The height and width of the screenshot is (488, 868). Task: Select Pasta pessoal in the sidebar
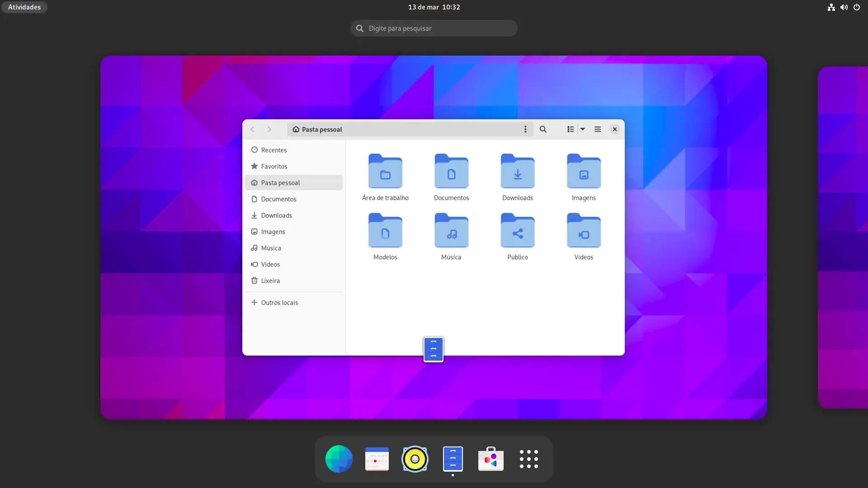click(x=294, y=183)
